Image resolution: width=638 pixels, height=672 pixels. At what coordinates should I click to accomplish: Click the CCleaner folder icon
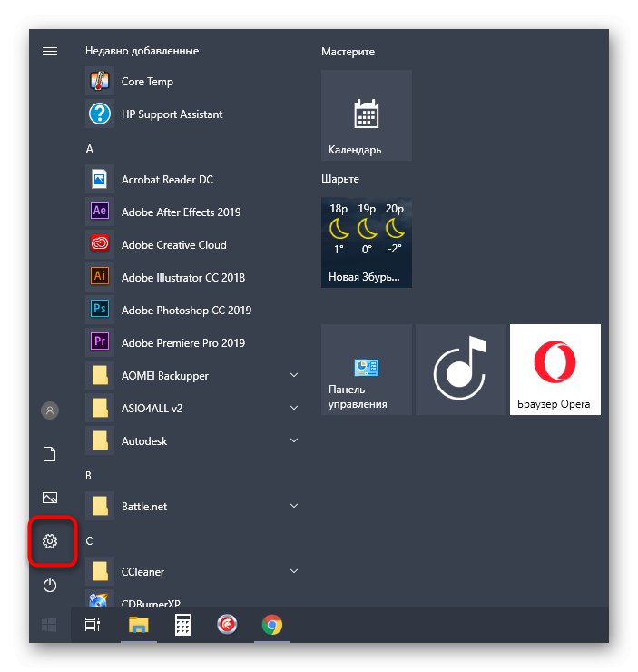100,571
